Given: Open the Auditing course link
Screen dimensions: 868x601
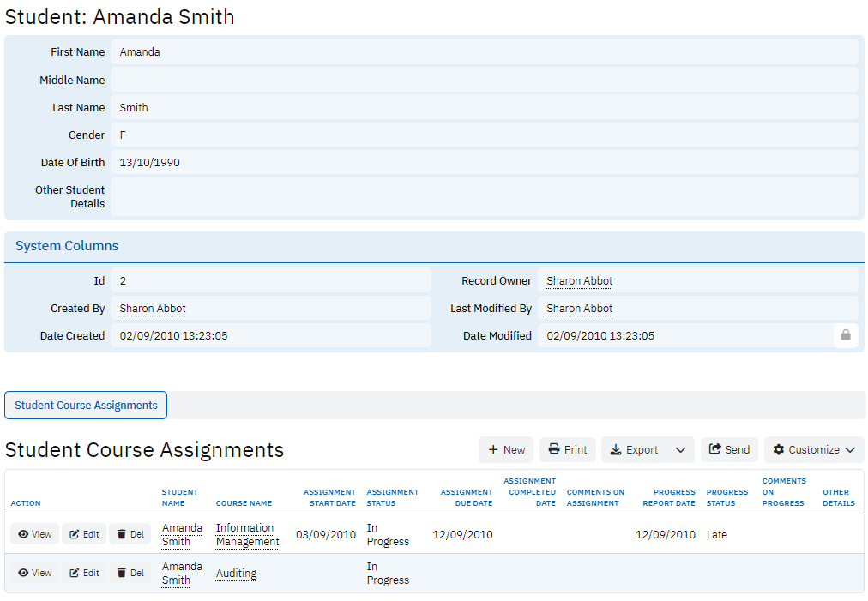Looking at the screenshot, I should (x=236, y=574).
